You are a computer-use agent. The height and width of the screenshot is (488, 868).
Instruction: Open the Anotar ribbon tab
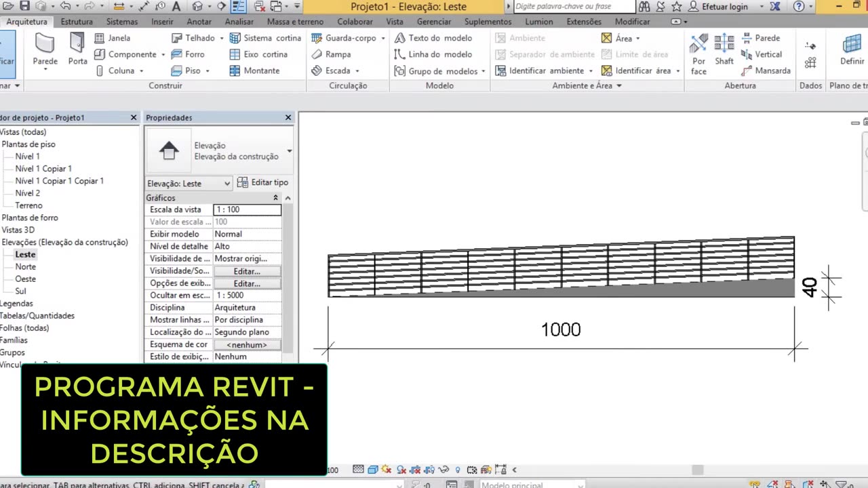[x=199, y=22]
